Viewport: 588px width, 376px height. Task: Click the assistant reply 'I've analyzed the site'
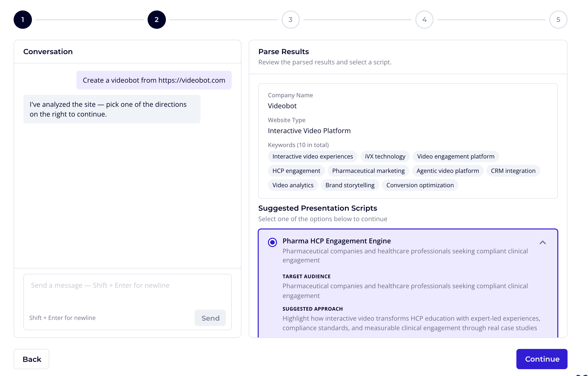point(112,109)
